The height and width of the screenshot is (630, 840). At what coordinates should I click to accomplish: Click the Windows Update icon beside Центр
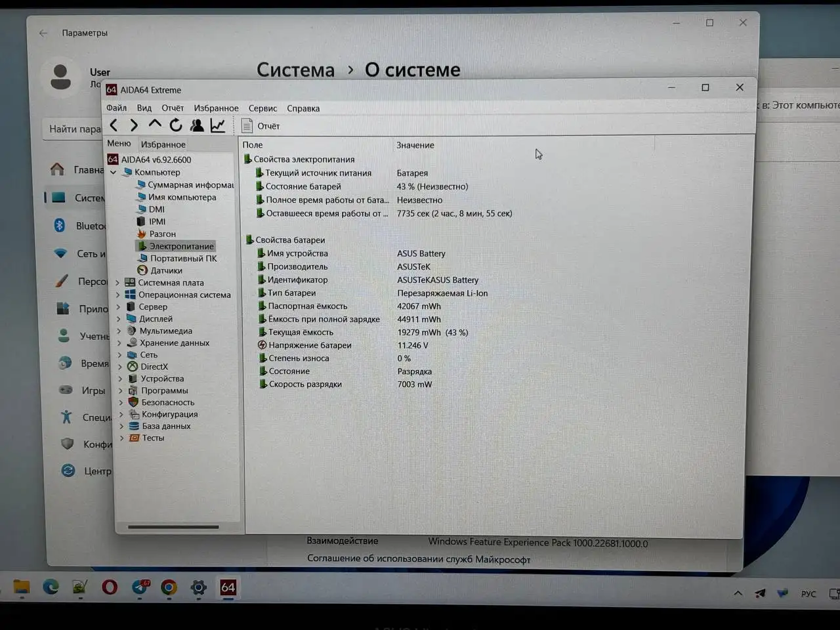[x=68, y=471]
